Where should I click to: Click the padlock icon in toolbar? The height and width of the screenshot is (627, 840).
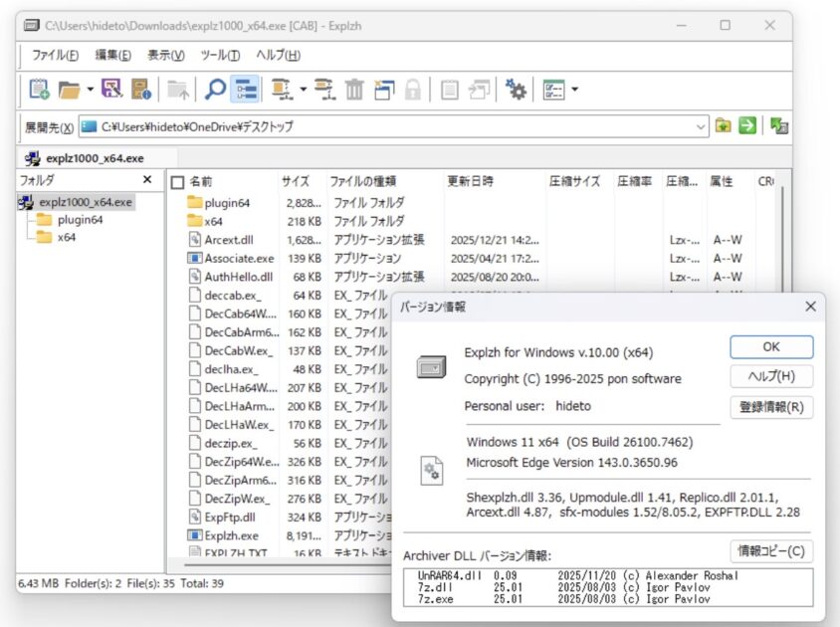412,91
